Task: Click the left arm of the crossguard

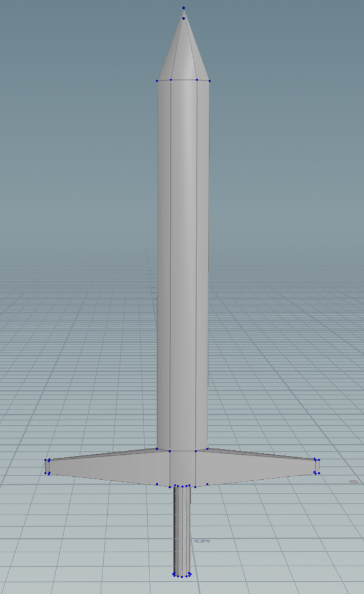Action: pyautogui.click(x=108, y=467)
